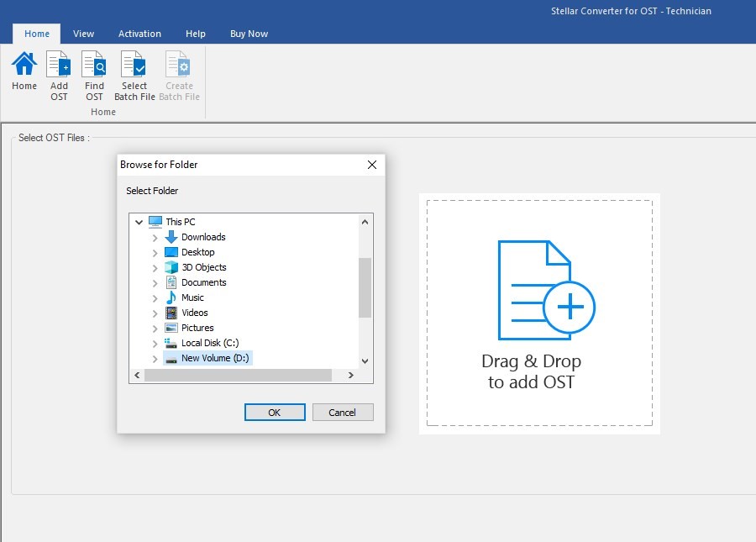Select the Documents folder label

[x=204, y=282]
